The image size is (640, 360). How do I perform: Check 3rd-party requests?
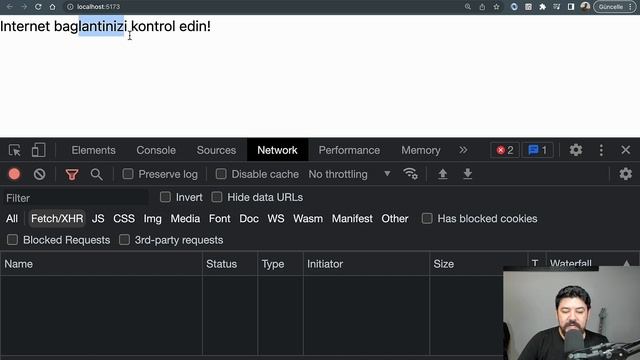pos(124,240)
